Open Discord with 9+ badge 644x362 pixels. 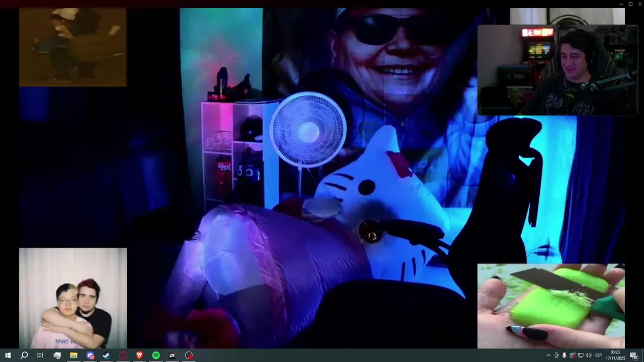pyautogui.click(x=90, y=355)
